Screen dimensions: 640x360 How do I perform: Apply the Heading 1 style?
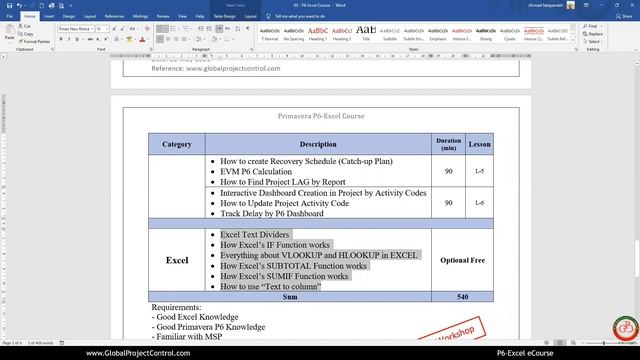coord(318,34)
